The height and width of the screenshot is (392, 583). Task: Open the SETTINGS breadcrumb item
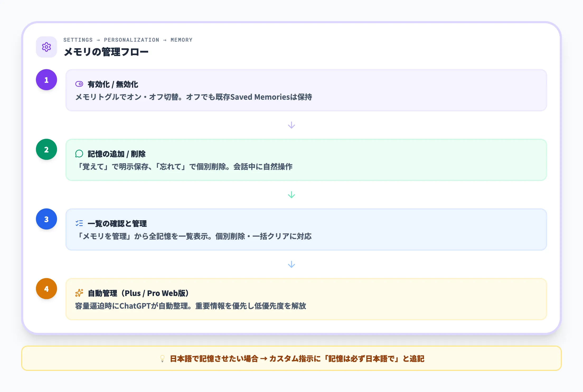coord(78,40)
